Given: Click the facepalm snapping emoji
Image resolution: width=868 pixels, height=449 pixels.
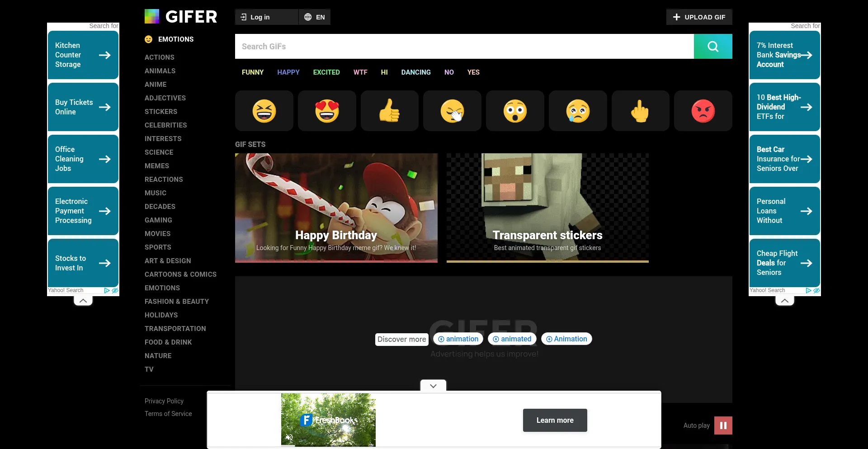Looking at the screenshot, I should coord(452,111).
